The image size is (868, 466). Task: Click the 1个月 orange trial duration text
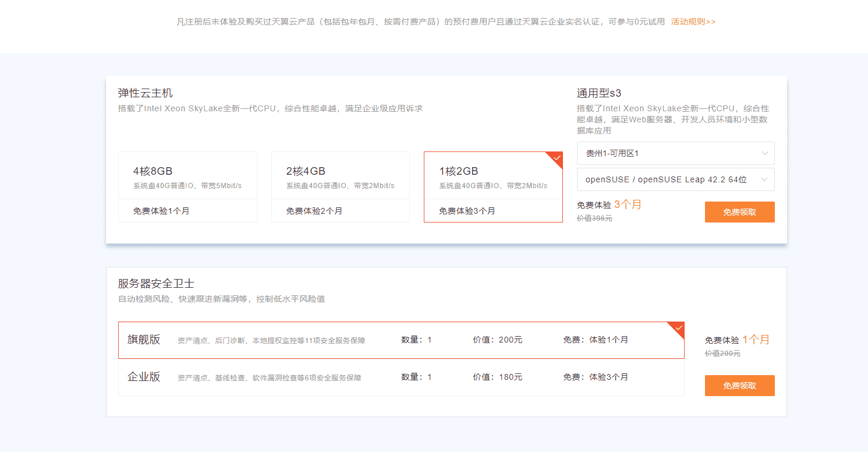pyautogui.click(x=756, y=340)
